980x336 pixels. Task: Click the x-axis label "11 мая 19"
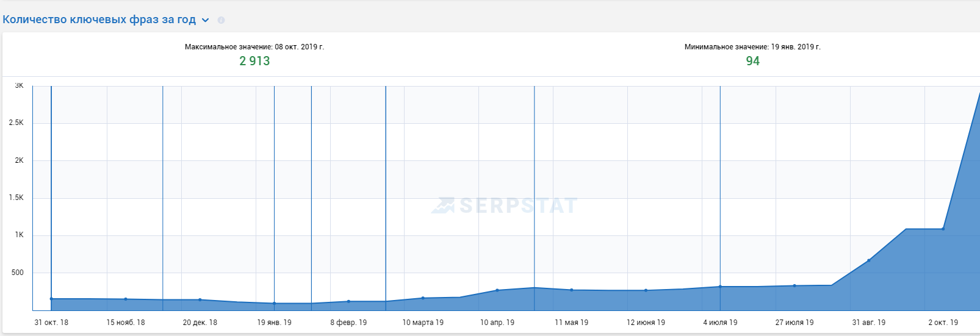[572, 323]
